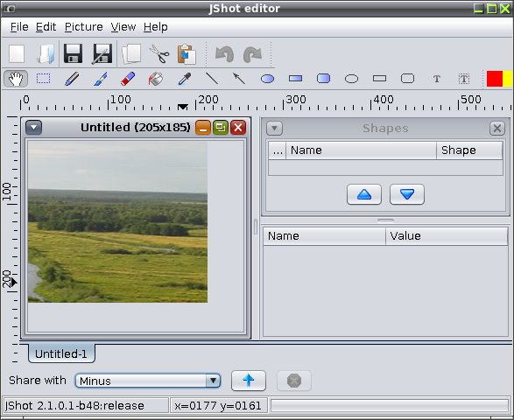Copy using the pages icon
This screenshot has width=514, height=420.
tap(131, 53)
